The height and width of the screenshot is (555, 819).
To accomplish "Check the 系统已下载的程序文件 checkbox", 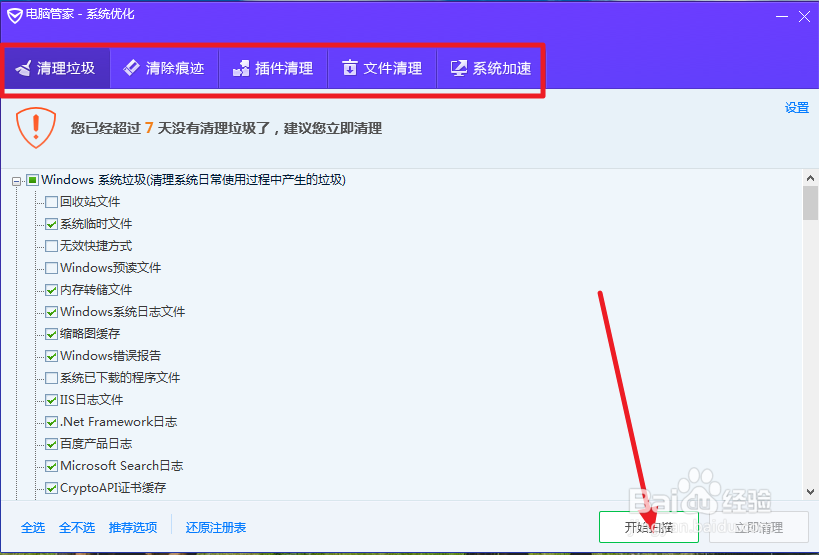I will [51, 378].
